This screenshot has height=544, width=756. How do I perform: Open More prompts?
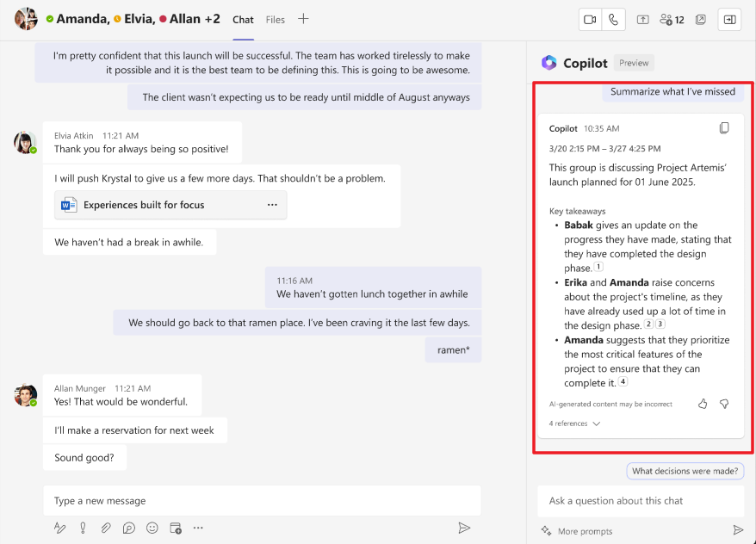pos(585,531)
